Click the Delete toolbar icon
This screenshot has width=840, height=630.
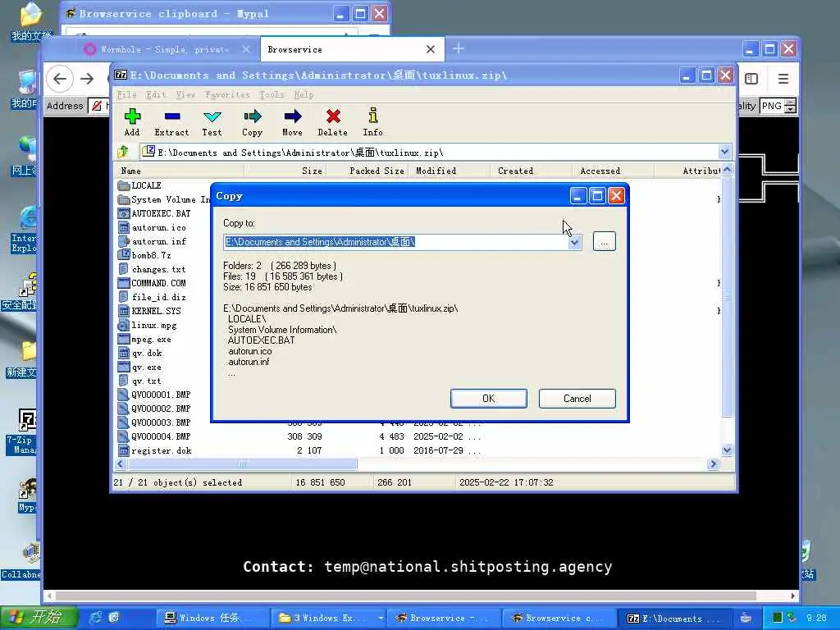(333, 123)
